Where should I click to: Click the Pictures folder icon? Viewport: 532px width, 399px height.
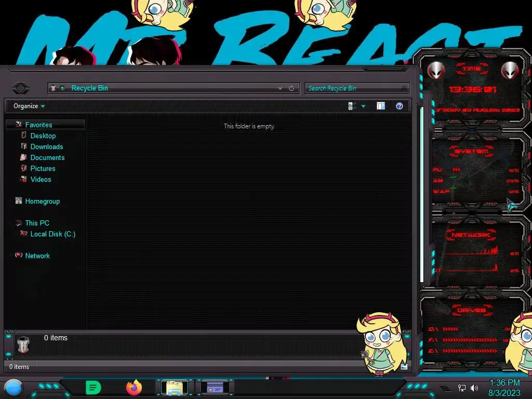(x=23, y=168)
